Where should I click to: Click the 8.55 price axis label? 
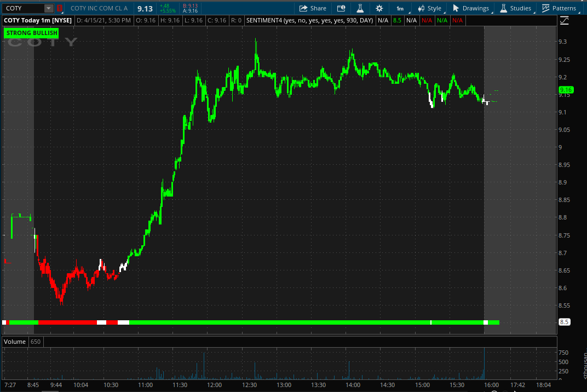[x=564, y=305]
